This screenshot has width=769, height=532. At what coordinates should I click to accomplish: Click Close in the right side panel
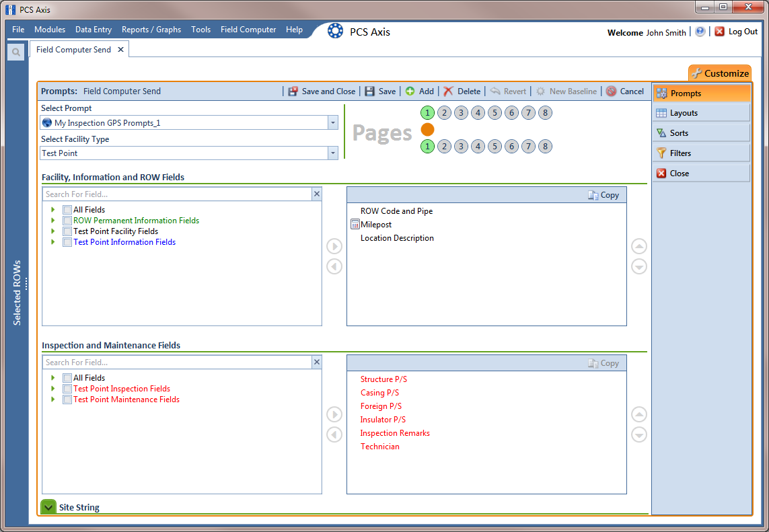pos(701,173)
